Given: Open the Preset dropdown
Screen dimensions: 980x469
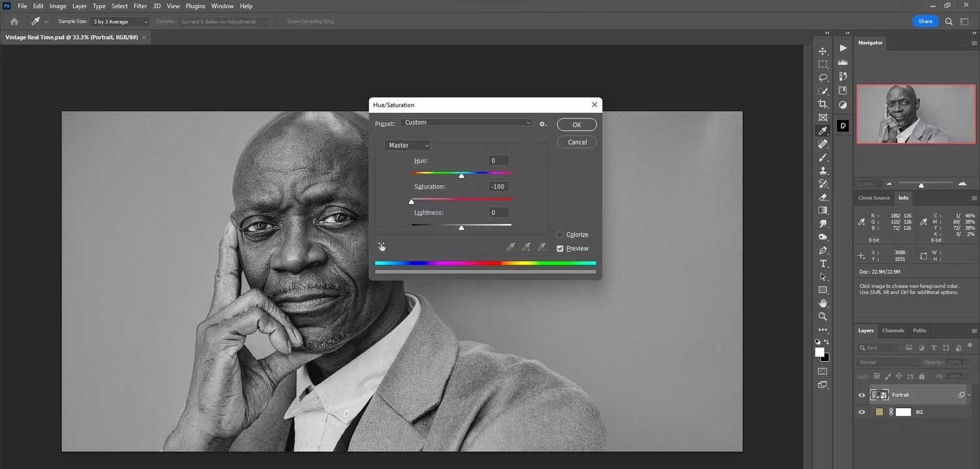Looking at the screenshot, I should tap(466, 123).
